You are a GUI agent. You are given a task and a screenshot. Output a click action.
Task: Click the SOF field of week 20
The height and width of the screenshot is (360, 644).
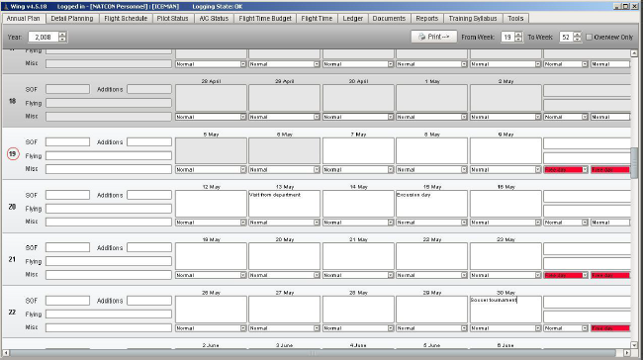pyautogui.click(x=67, y=195)
